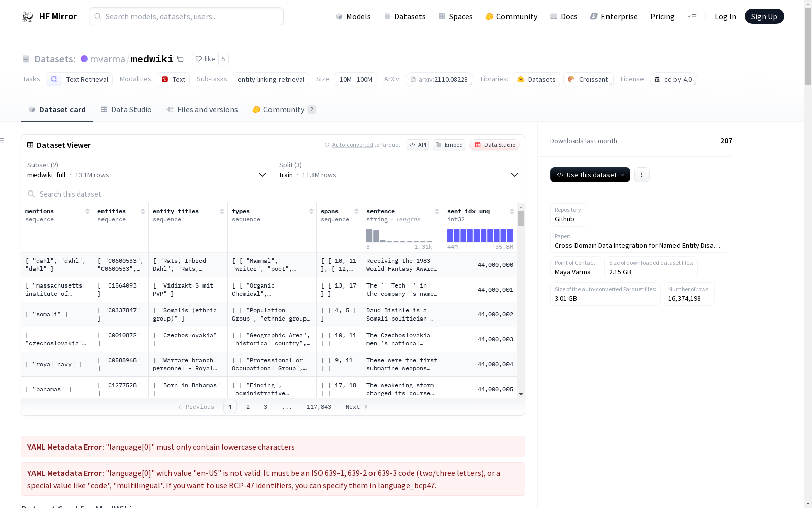This screenshot has width=812, height=508.
Task: Go to Models in top navigation
Action: point(353,17)
